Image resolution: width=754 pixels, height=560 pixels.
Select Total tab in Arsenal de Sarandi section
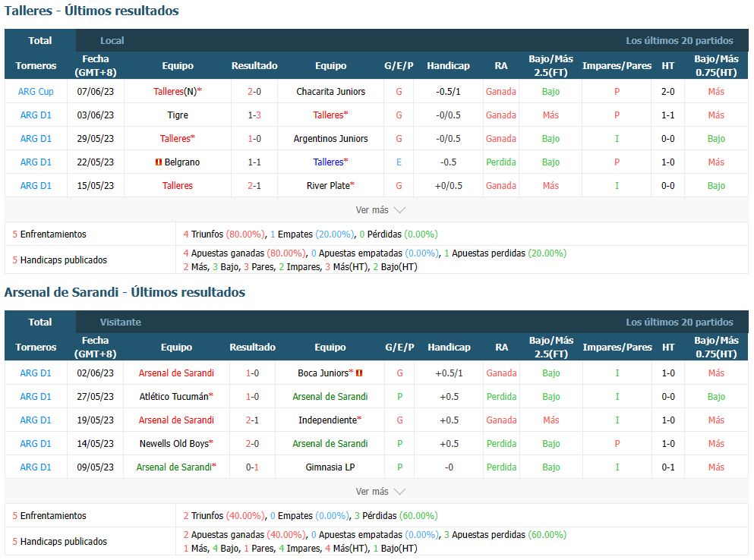[x=40, y=322]
